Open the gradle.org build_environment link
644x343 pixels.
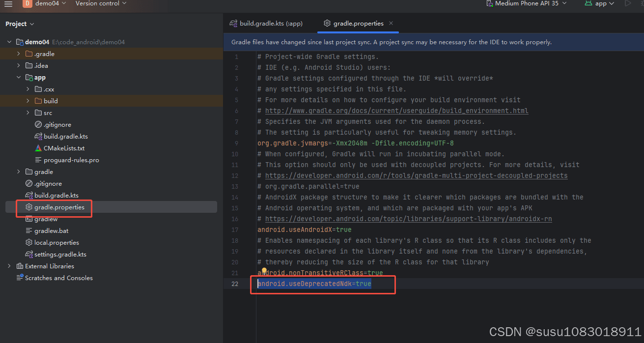click(396, 111)
